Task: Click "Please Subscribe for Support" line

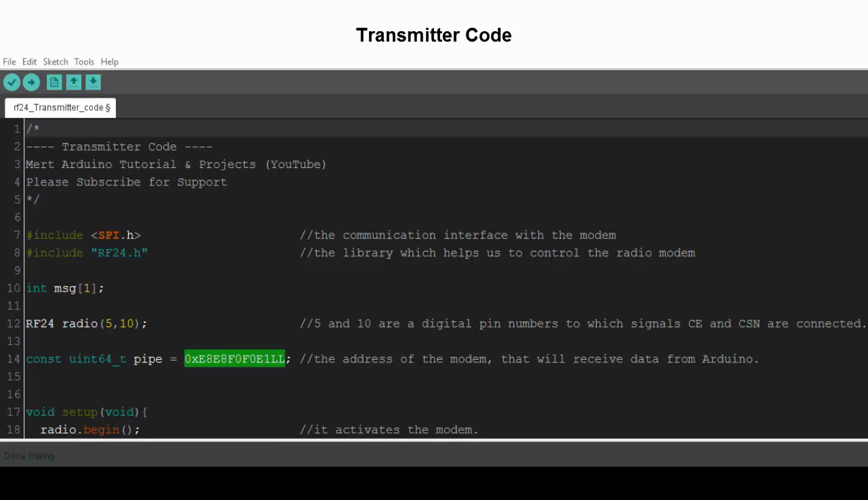Action: [127, 182]
